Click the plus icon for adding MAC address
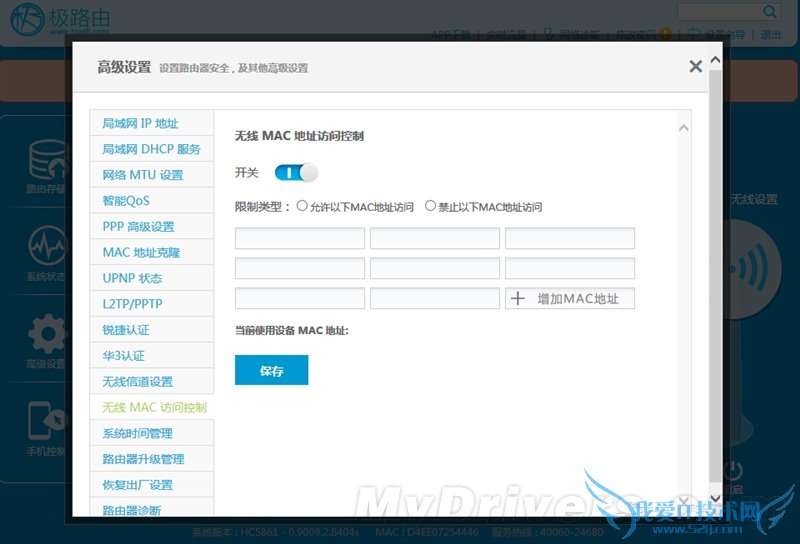This screenshot has height=544, width=800. (x=518, y=299)
